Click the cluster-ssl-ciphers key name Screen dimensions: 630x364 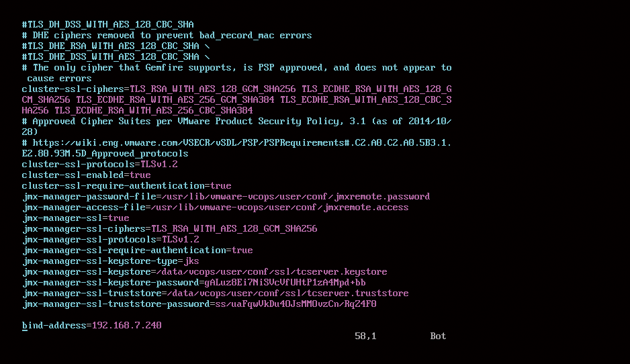pos(73,89)
